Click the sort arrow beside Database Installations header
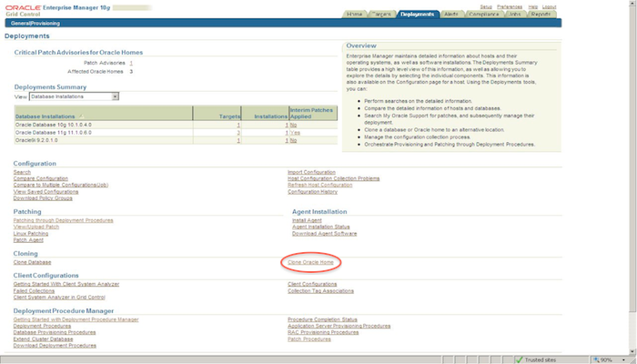637x364 pixels. tap(80, 116)
